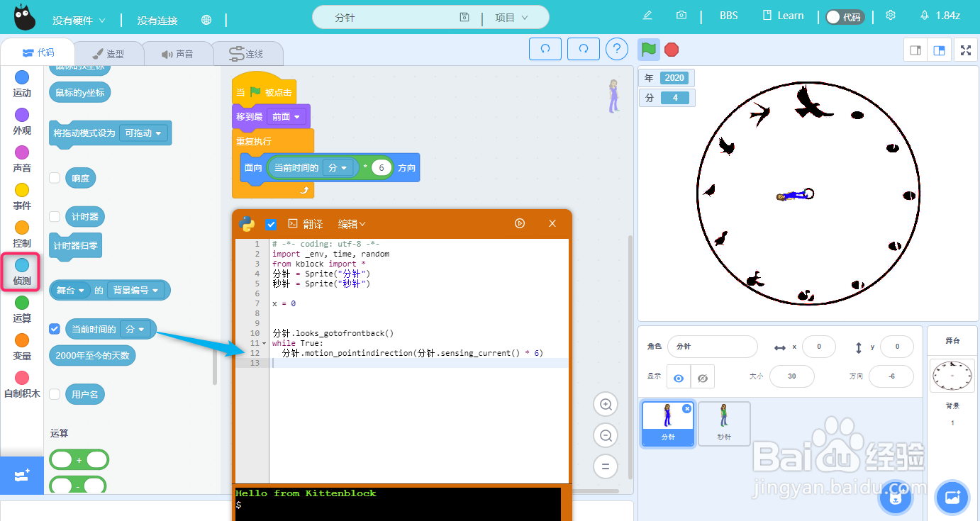
Task: Open 分 dropdown in workspace 面向 block
Action: [x=338, y=168]
